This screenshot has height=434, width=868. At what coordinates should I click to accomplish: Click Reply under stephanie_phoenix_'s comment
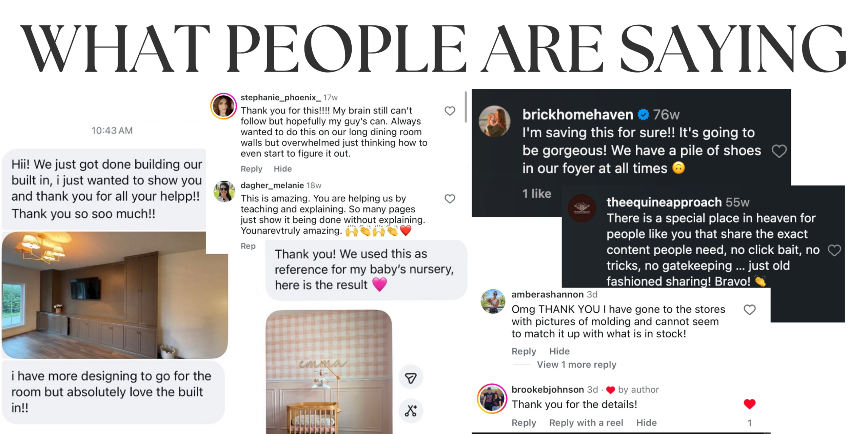tap(251, 169)
